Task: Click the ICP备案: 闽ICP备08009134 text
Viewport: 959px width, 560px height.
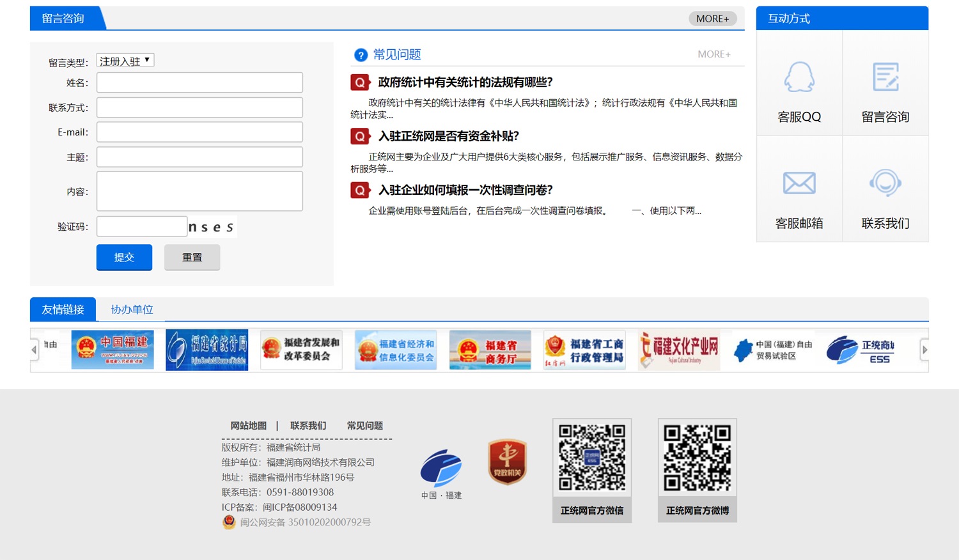Action: (x=279, y=507)
